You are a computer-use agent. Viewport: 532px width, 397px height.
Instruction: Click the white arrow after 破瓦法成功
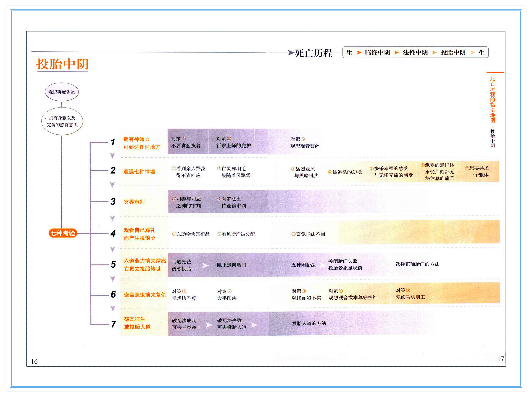[x=209, y=325]
